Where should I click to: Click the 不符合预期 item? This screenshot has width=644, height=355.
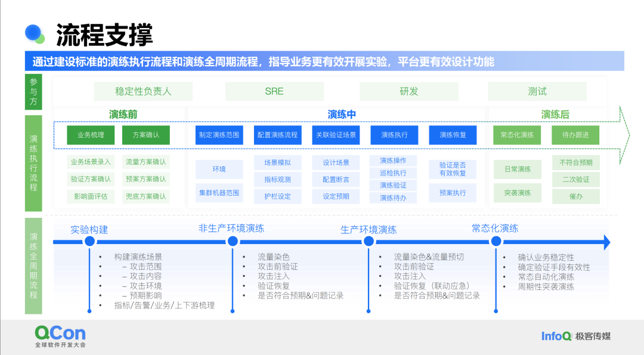pyautogui.click(x=576, y=163)
